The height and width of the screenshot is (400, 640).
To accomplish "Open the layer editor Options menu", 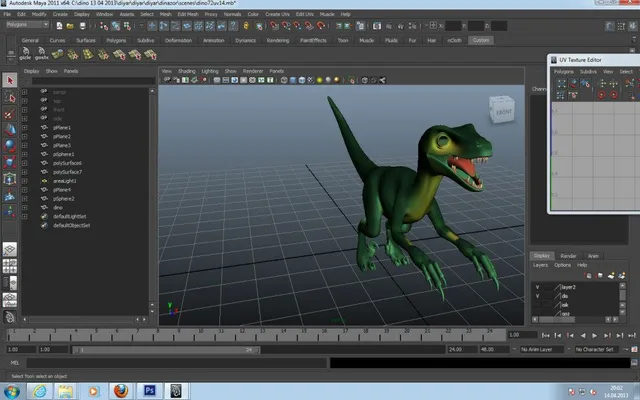I will (x=562, y=265).
